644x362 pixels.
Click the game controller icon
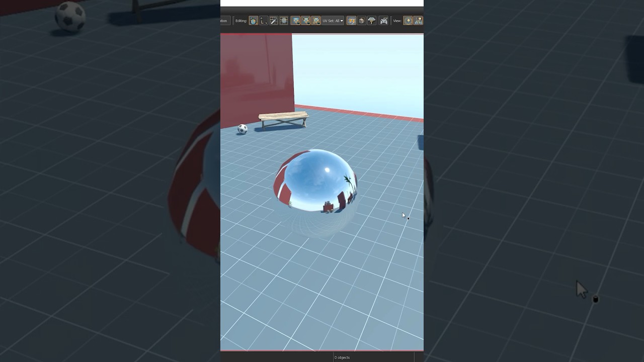(384, 21)
